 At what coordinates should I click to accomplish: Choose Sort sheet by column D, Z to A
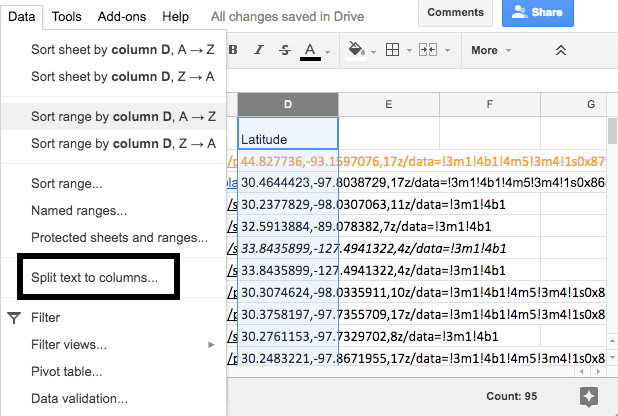[x=114, y=76]
